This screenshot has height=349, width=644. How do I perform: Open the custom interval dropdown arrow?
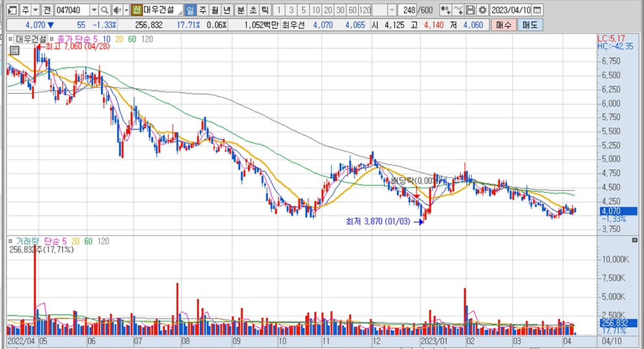[392, 10]
